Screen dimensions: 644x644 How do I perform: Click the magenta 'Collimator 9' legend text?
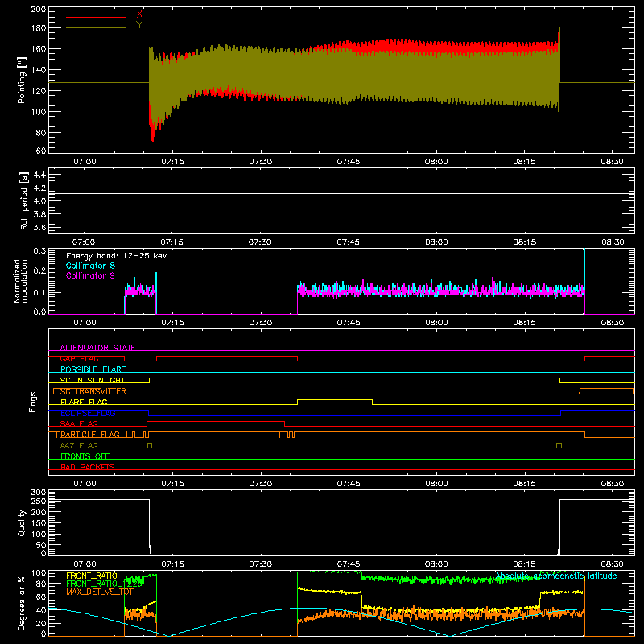click(x=90, y=275)
